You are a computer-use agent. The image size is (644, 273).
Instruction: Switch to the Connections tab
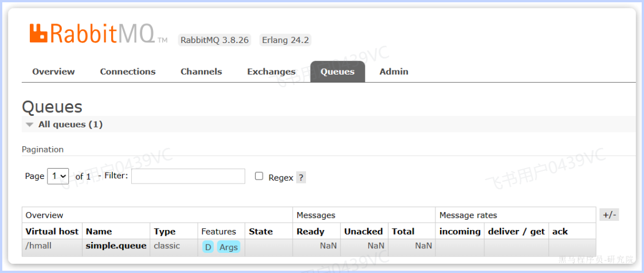(x=128, y=72)
